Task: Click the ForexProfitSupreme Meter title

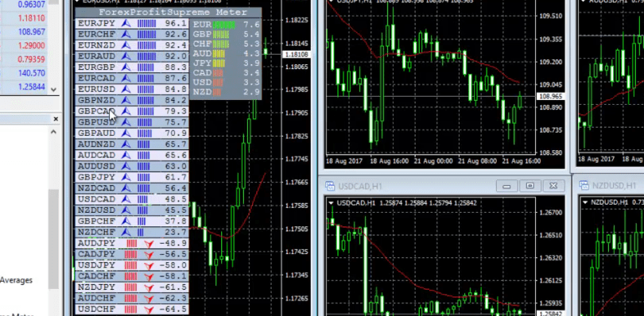Action: [x=173, y=13]
